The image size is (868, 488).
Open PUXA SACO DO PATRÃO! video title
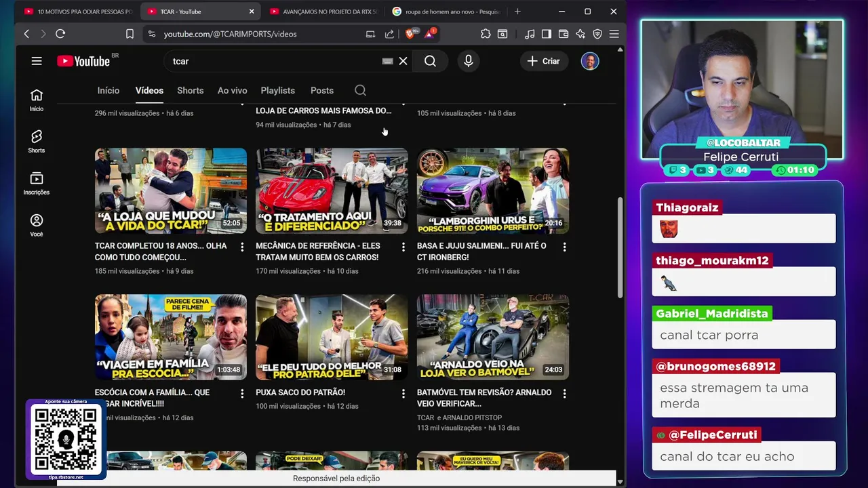pos(300,392)
